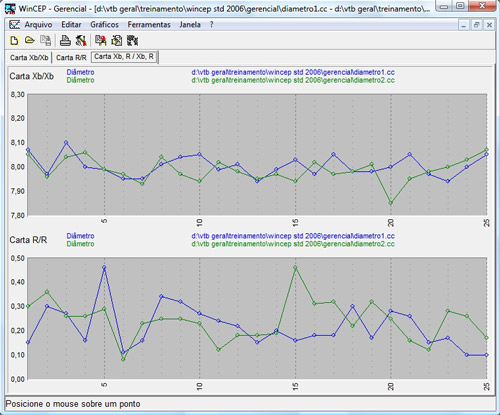This screenshot has height=415, width=500.
Task: Click the WinCEP chart icon beside Arquivo
Action: [x=14, y=25]
